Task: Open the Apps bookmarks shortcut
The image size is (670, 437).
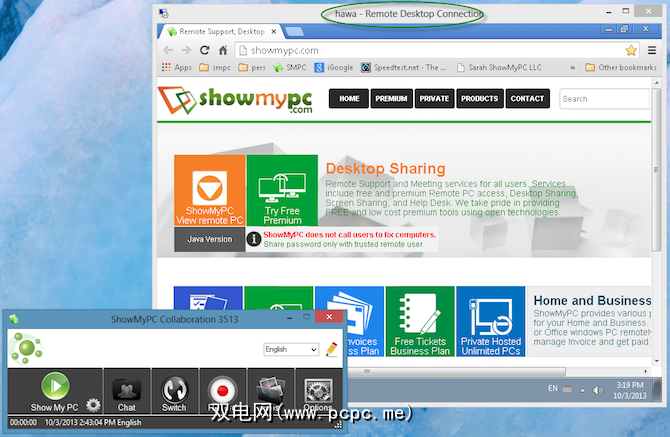Action: (176, 67)
